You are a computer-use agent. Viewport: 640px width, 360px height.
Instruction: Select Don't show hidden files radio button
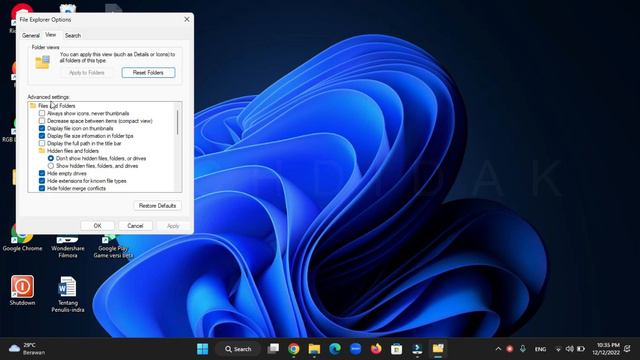point(51,158)
